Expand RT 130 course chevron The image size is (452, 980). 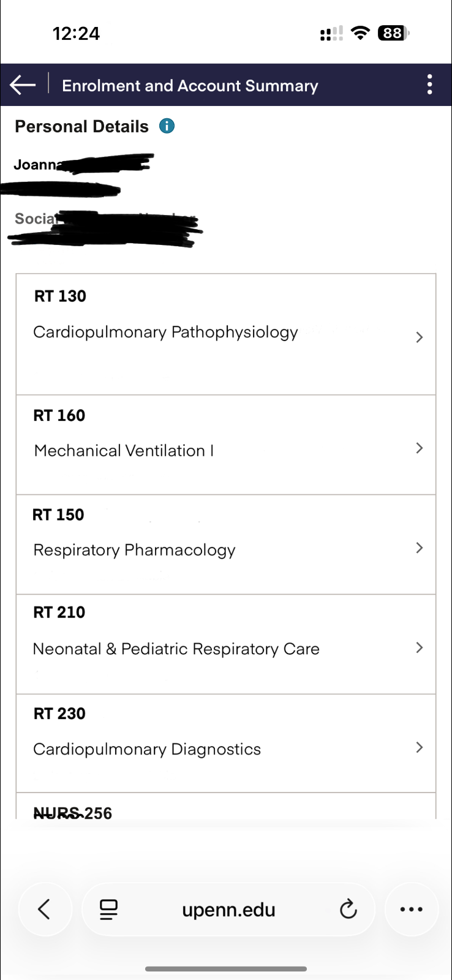pos(420,337)
